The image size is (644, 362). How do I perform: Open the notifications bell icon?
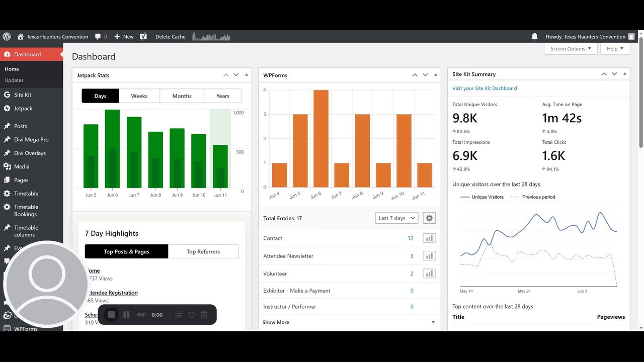tap(534, 37)
